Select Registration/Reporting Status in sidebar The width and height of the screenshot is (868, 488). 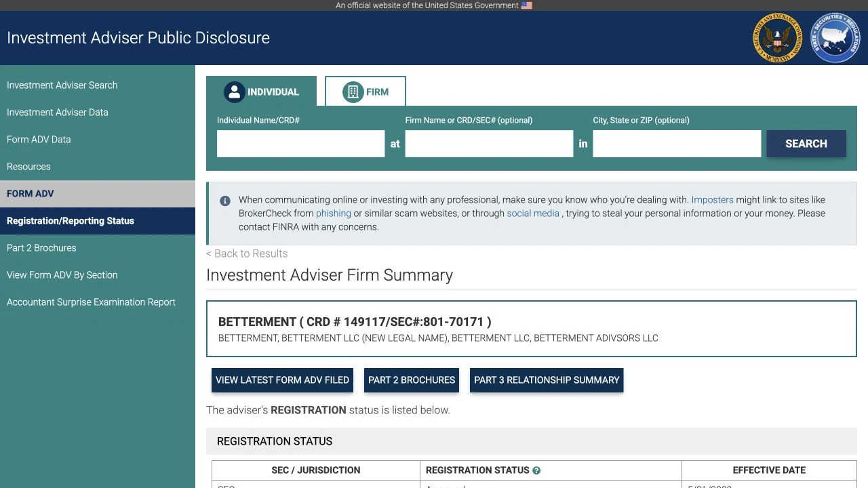click(98, 221)
